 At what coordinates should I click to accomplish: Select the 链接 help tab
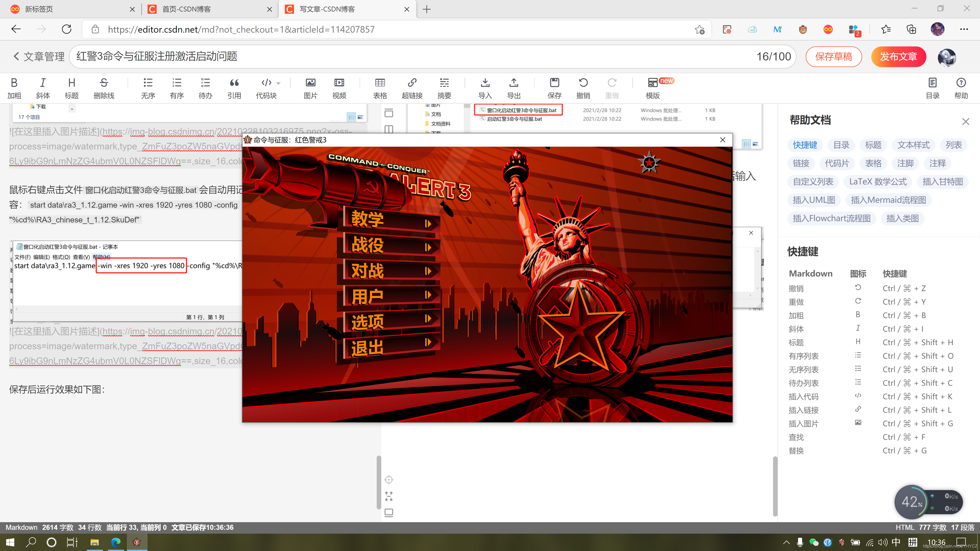(x=801, y=163)
